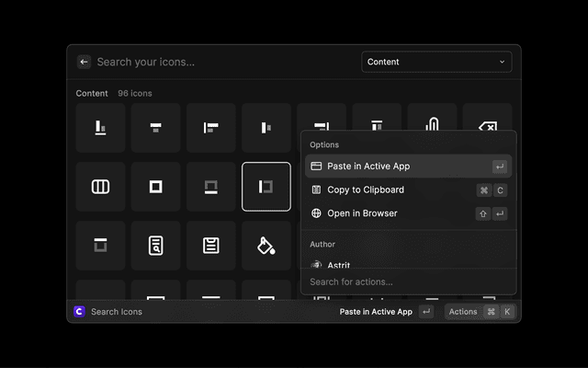
Task: Select the floppy disk save icon
Action: coord(210,246)
